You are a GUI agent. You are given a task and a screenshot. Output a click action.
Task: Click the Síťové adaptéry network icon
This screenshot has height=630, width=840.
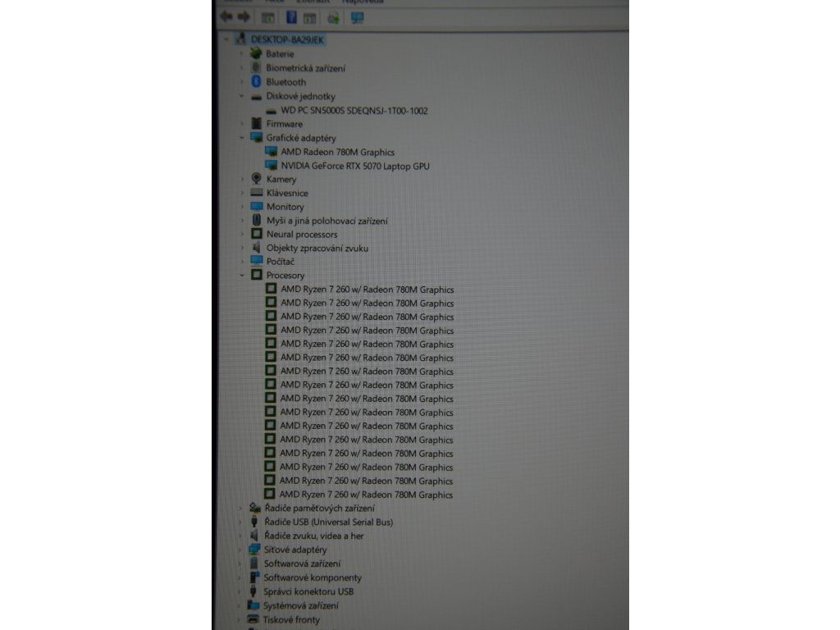click(x=254, y=549)
